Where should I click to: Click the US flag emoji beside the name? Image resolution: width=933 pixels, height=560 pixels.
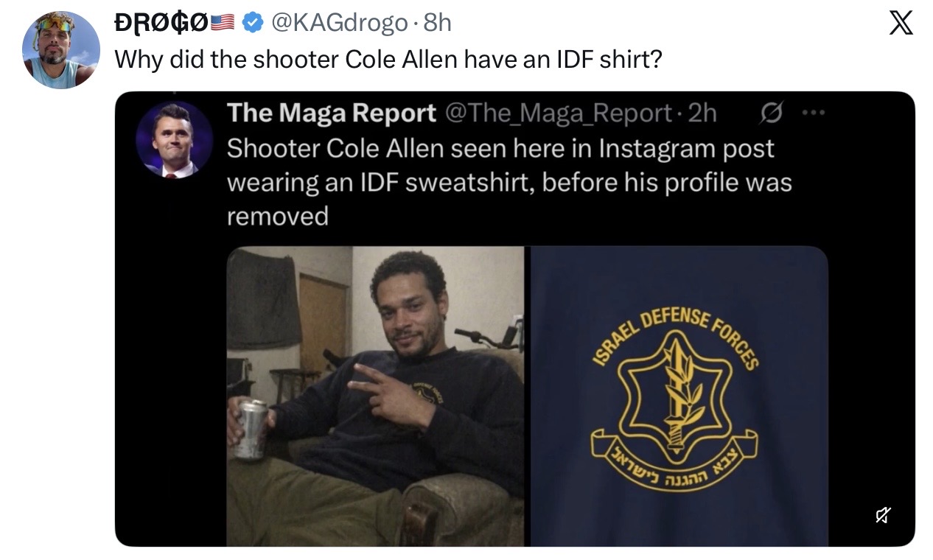[223, 24]
